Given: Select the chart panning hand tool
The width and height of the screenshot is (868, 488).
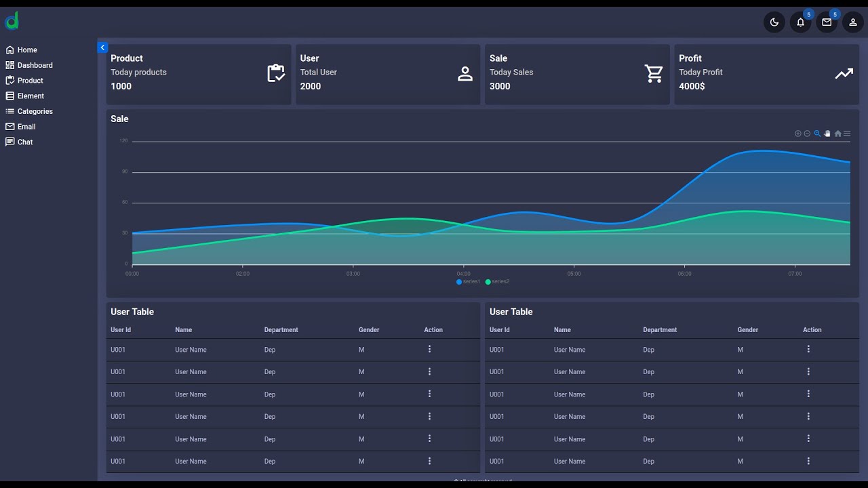Looking at the screenshot, I should [x=827, y=134].
